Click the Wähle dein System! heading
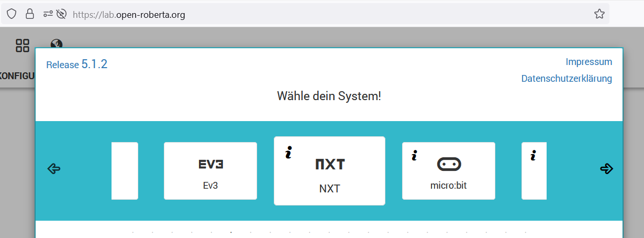 (x=329, y=96)
